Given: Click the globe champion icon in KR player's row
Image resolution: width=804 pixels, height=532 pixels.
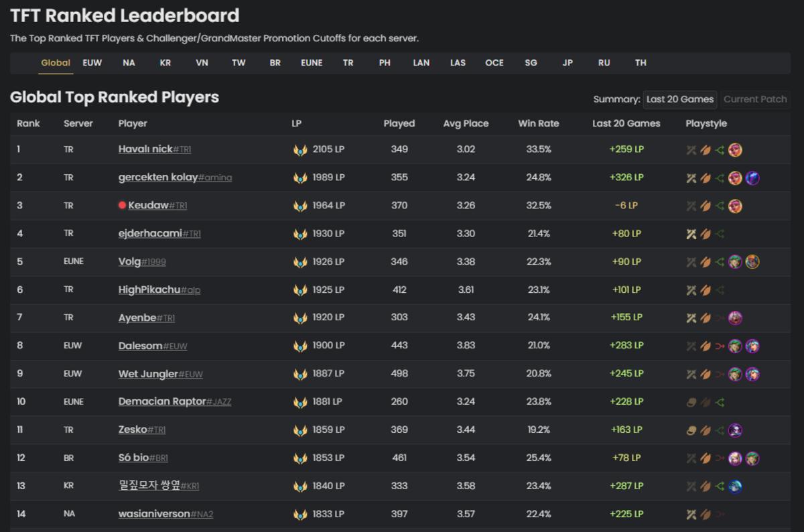Looking at the screenshot, I should coord(735,487).
